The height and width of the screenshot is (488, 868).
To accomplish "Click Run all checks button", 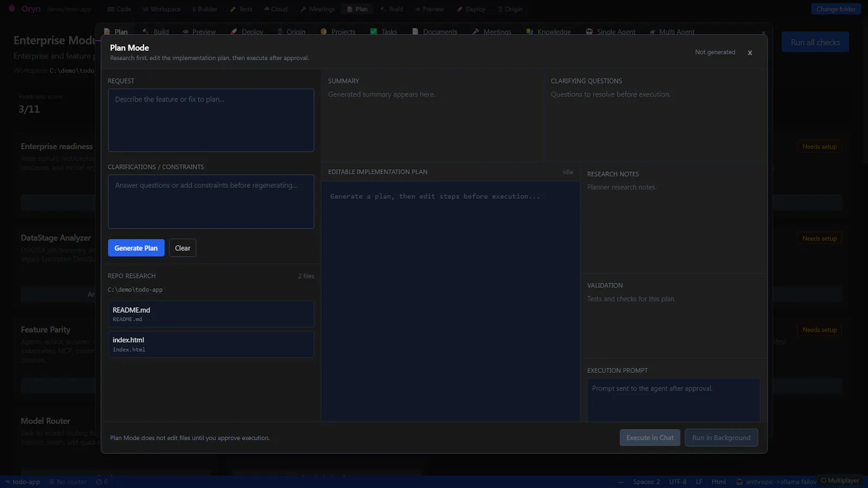I will point(815,42).
